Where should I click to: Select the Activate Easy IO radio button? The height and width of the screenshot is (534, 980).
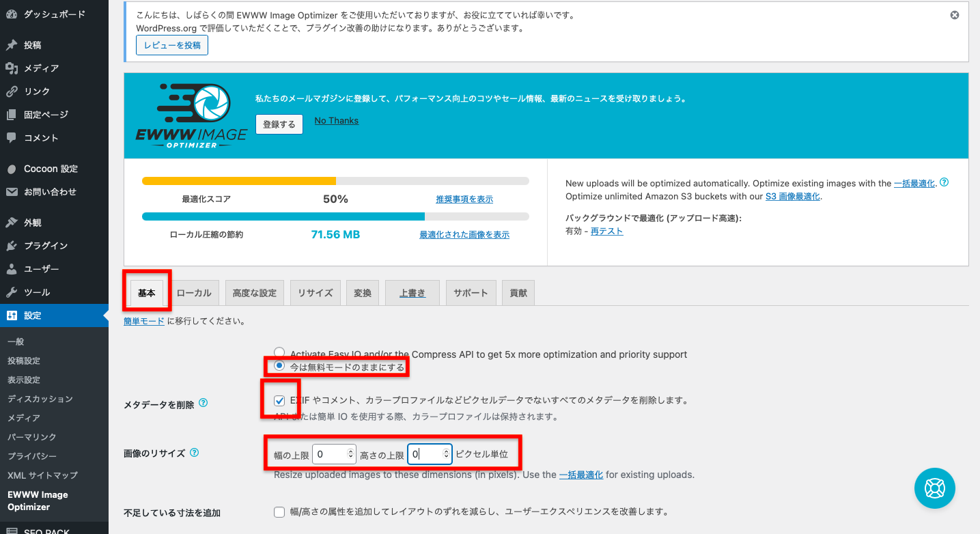279,354
